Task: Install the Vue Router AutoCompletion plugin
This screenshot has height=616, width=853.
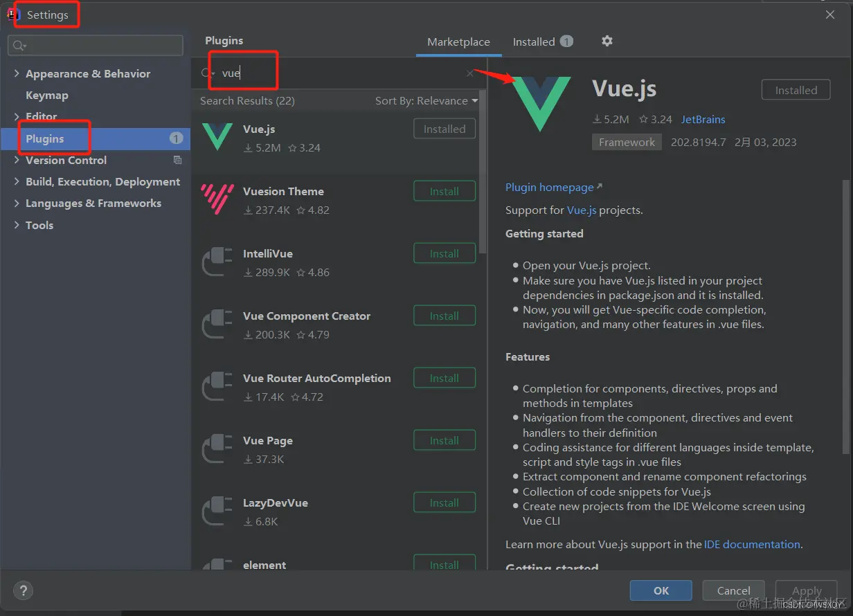Action: click(445, 378)
